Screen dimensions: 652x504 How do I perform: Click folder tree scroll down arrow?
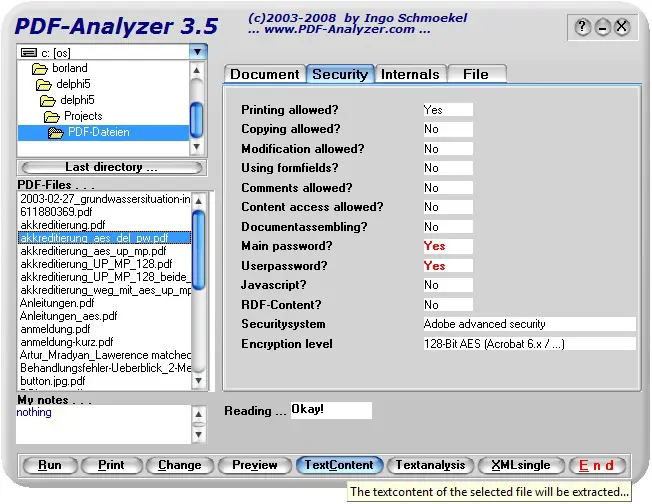[197, 147]
